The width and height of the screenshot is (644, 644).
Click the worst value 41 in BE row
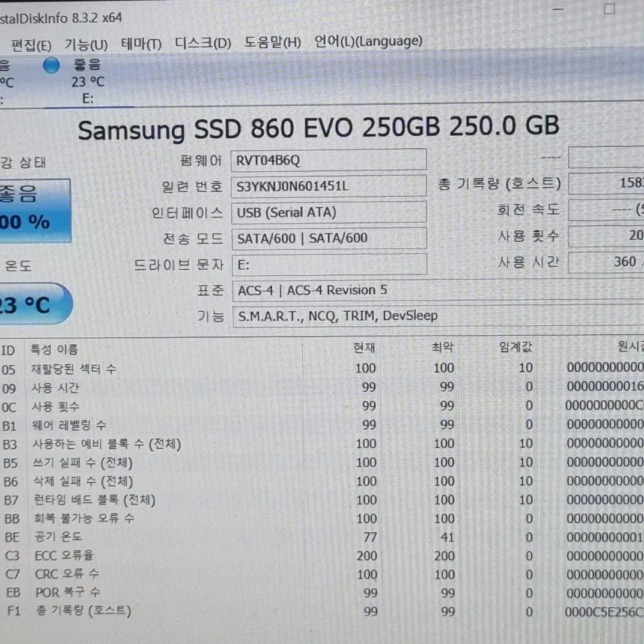pyautogui.click(x=448, y=537)
